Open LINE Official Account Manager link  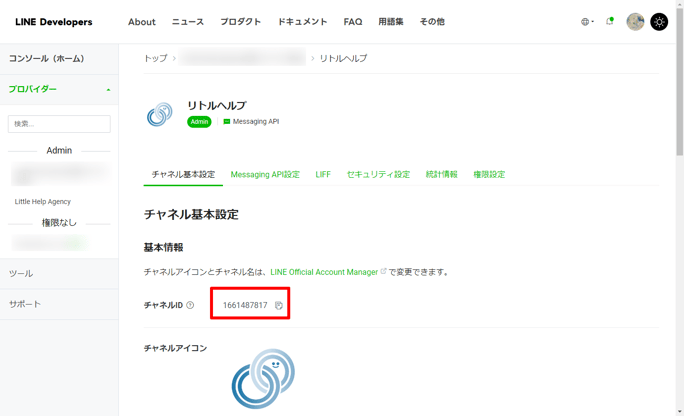[324, 272]
